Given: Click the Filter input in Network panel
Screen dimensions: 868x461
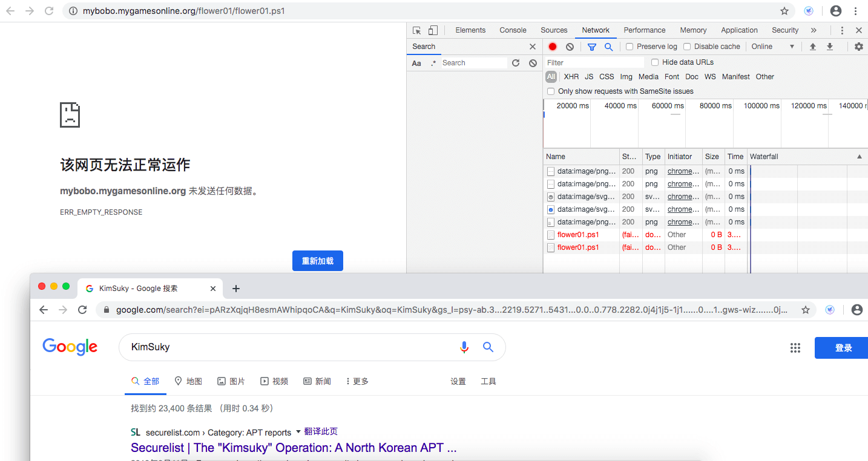Looking at the screenshot, I should coord(594,62).
